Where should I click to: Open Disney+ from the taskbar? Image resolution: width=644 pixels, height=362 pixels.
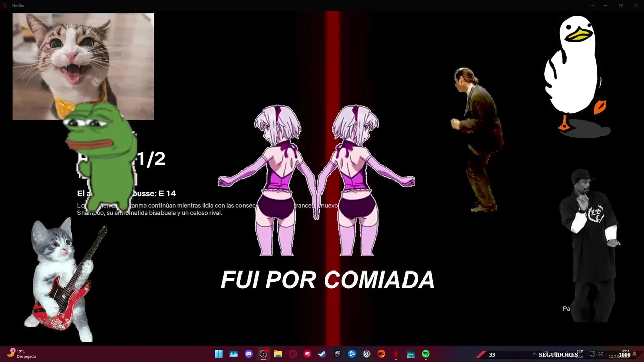point(411,354)
